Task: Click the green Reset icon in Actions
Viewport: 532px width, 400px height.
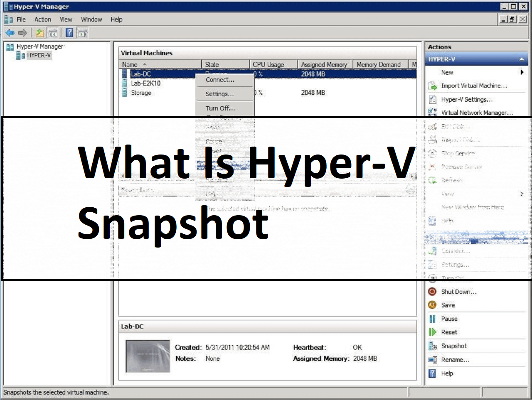Action: tap(432, 332)
